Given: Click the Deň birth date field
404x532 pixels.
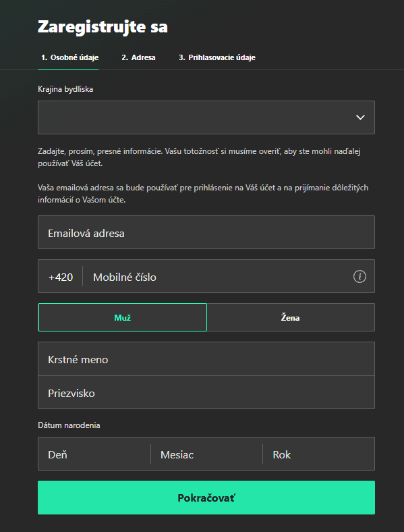Looking at the screenshot, I should tap(94, 454).
